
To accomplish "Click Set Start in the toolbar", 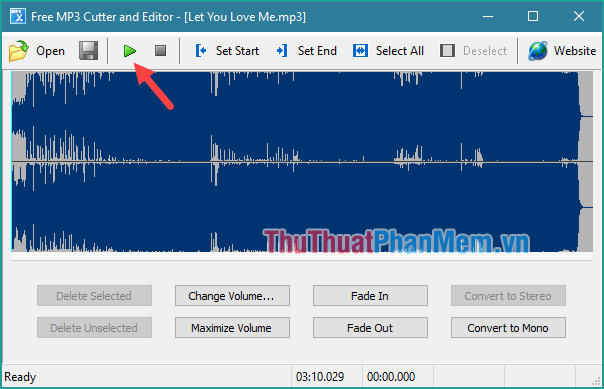I will click(227, 51).
